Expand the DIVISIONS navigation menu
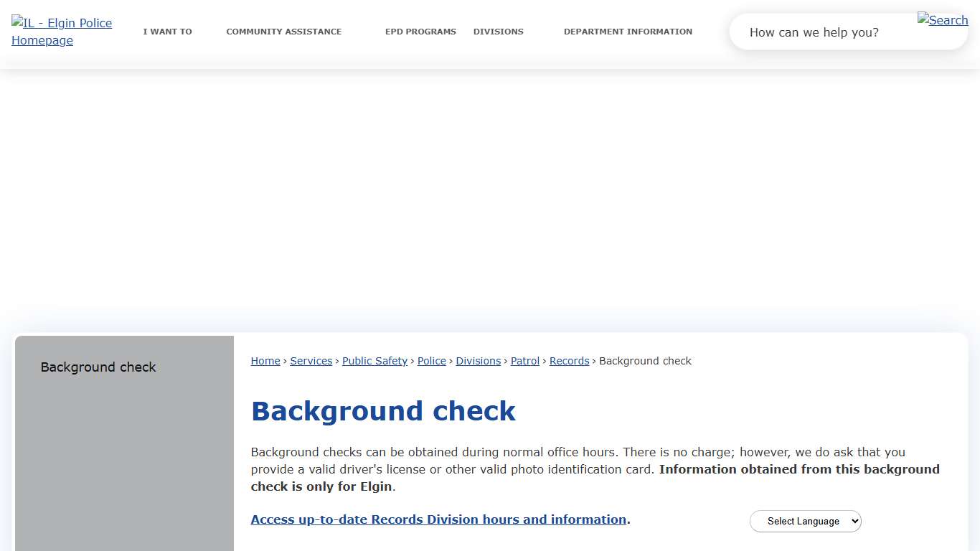 498,32
